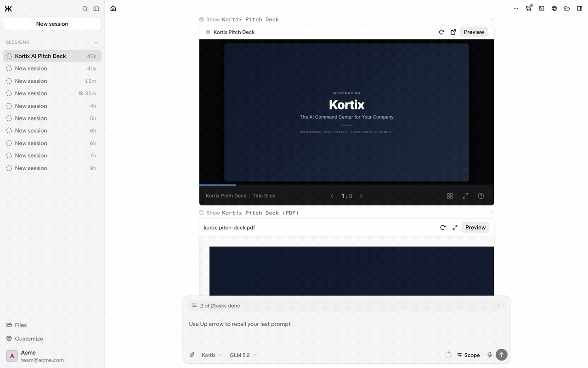Open the Kortix agent dropdown
This screenshot has height=368, width=588.
point(212,355)
